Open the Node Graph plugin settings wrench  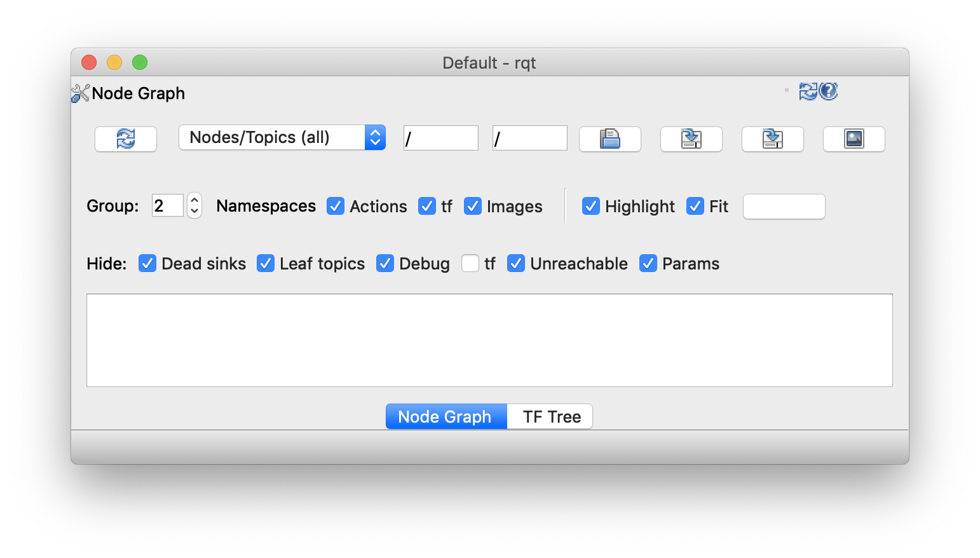pos(79,93)
